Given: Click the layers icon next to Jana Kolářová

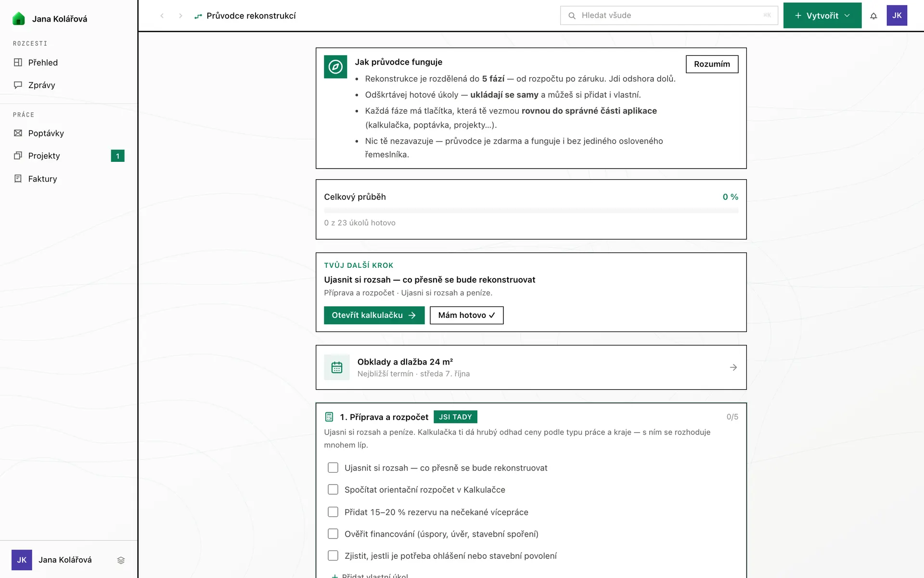Looking at the screenshot, I should coord(121,560).
